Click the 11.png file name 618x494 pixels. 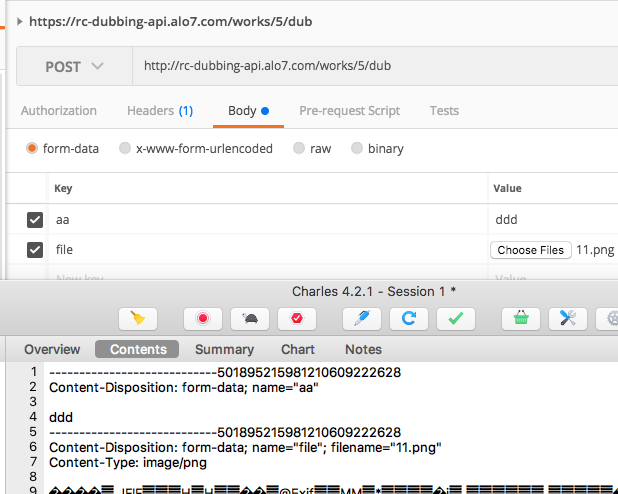(595, 250)
